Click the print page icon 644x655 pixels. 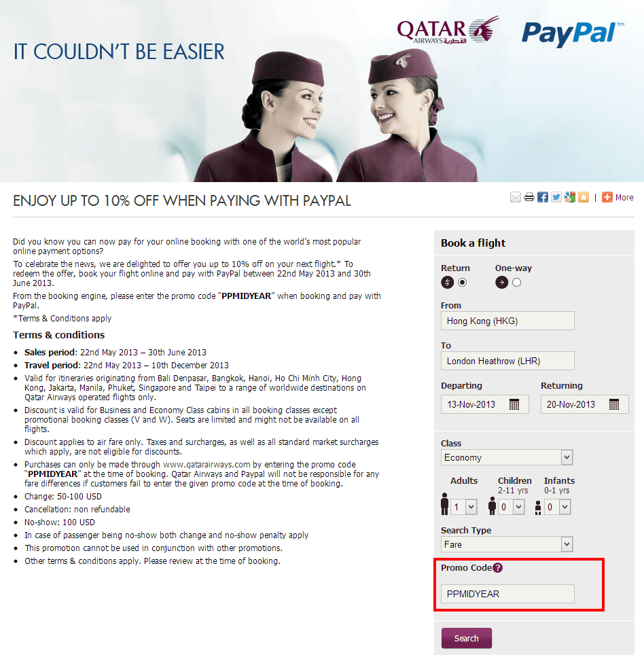(529, 197)
